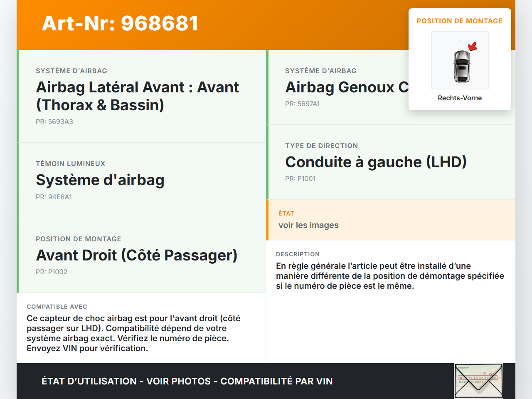532x399 pixels.
Task: Click the Mercedes-Benz VIN envelope icon
Action: [478, 381]
